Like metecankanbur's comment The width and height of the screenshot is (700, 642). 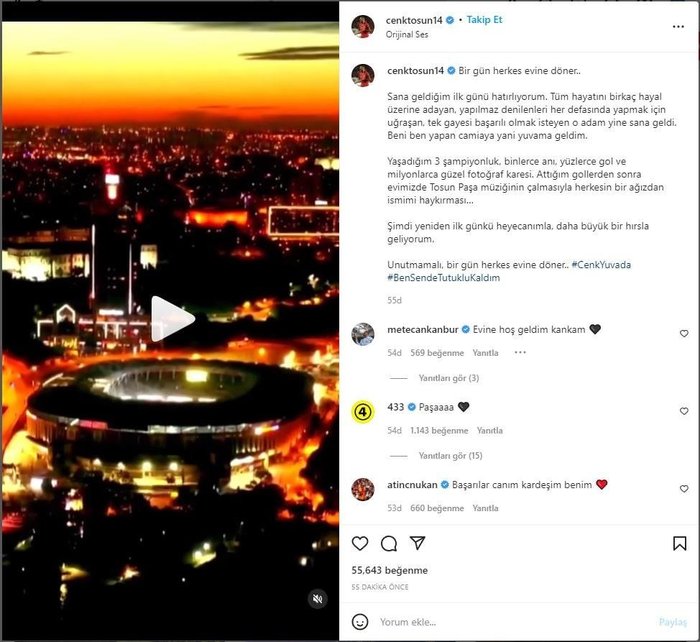[x=684, y=334]
